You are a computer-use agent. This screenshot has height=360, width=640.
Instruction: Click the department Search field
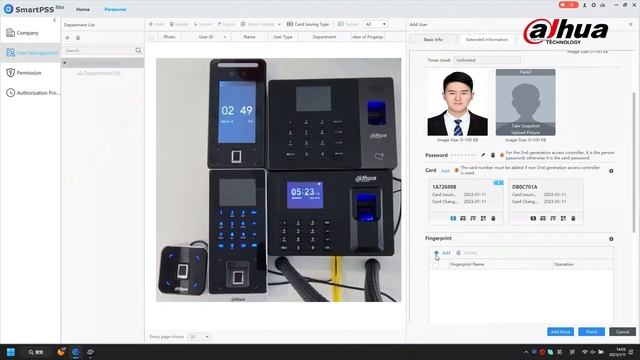[x=99, y=51]
